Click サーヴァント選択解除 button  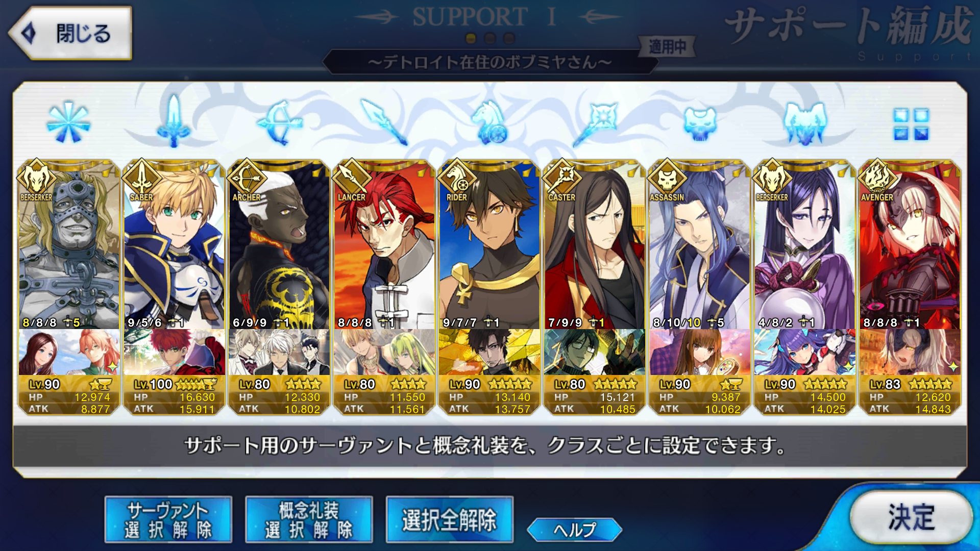click(x=168, y=519)
